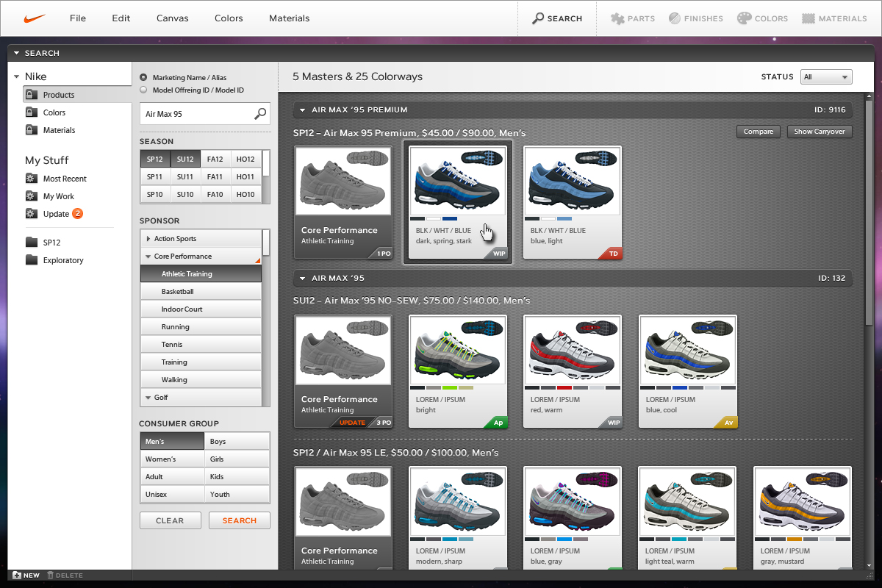Click the magnifier icon in Air Max 95 field
This screenshot has height=588, width=882.
click(260, 114)
